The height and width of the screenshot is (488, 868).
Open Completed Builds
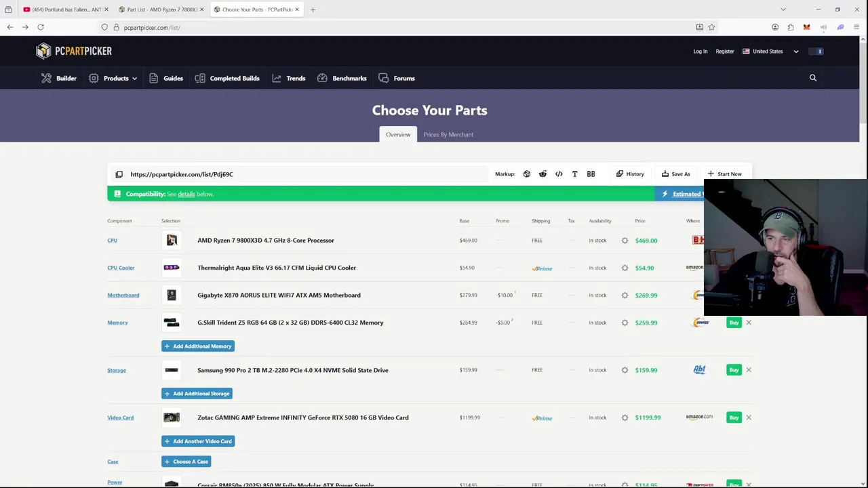tap(227, 78)
